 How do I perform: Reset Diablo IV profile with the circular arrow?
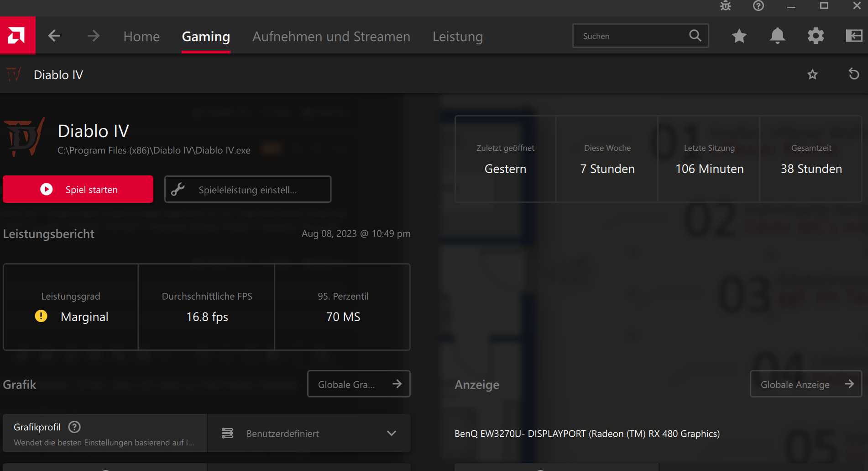[854, 74]
